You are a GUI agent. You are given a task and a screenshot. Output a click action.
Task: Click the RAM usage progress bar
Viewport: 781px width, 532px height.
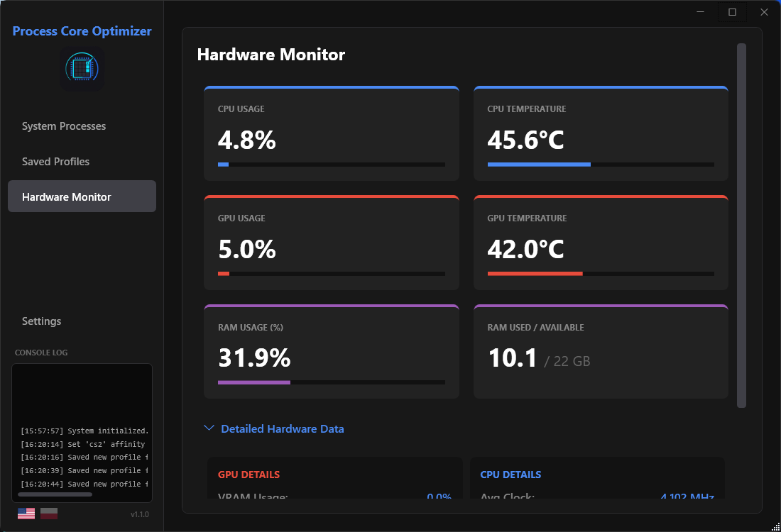(332, 383)
